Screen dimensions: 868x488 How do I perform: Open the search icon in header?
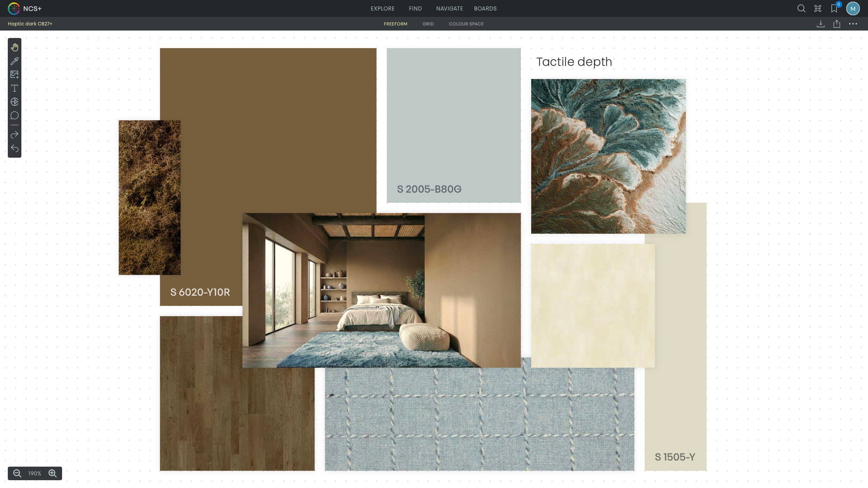pos(801,8)
